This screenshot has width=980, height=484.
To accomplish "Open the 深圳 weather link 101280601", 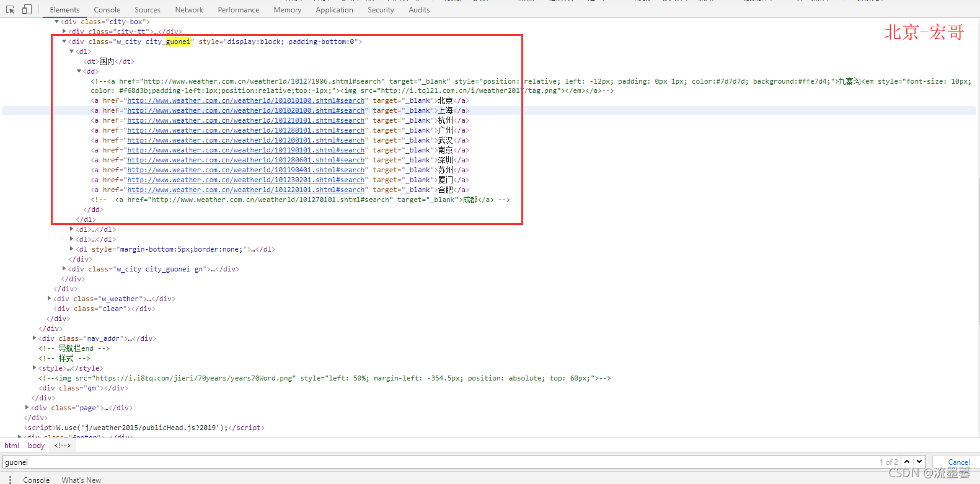I will click(246, 160).
